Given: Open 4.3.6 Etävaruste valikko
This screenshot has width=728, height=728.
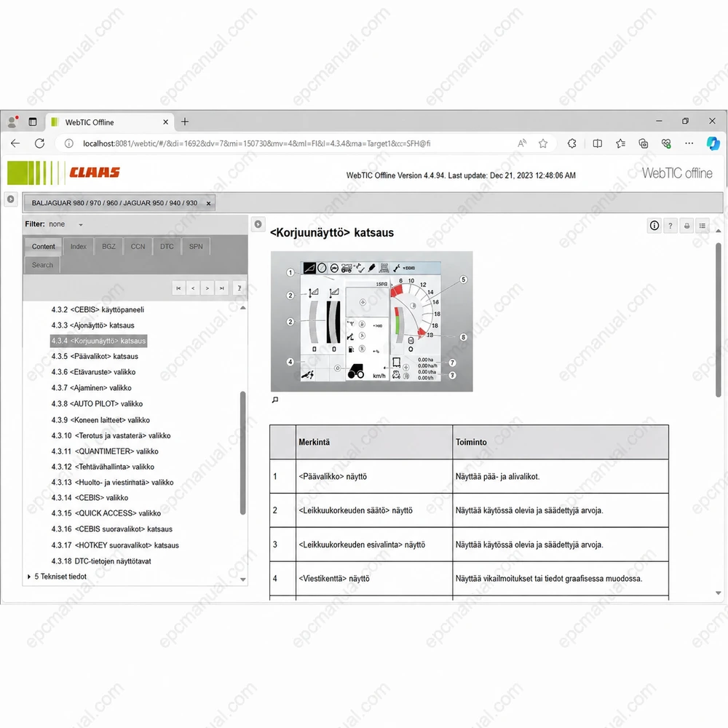Looking at the screenshot, I should pyautogui.click(x=93, y=372).
